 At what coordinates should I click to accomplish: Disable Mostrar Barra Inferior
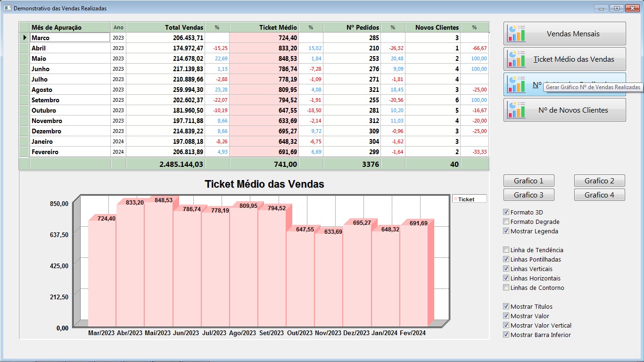506,335
